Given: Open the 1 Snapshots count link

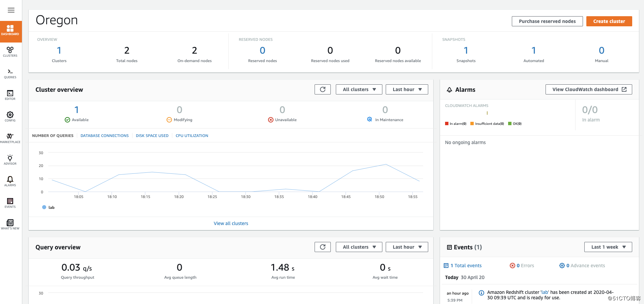Looking at the screenshot, I should [466, 51].
